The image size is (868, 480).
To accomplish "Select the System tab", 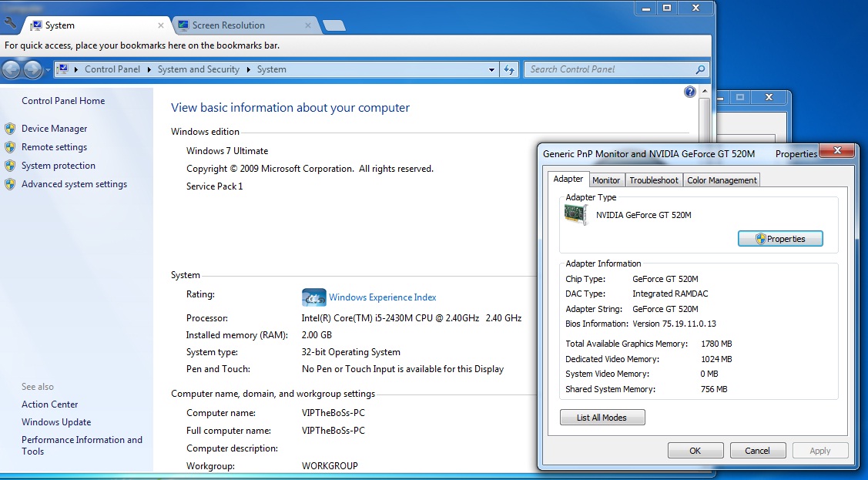I will pos(97,25).
